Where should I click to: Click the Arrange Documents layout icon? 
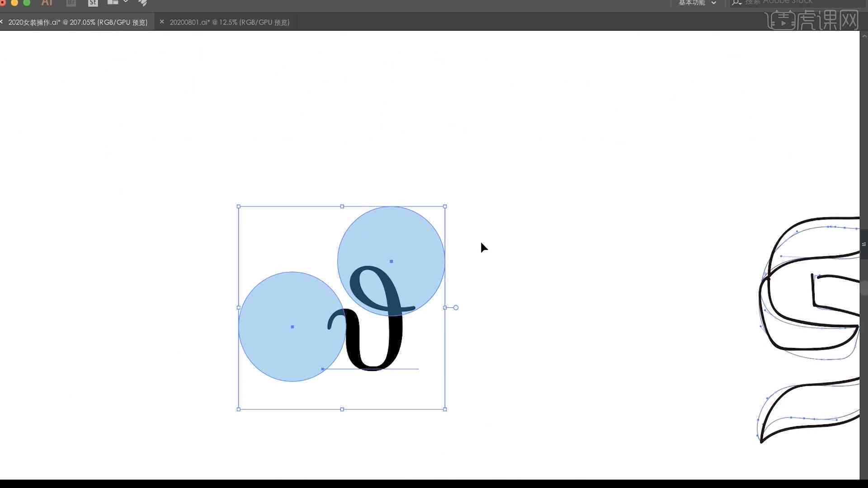[x=113, y=2]
